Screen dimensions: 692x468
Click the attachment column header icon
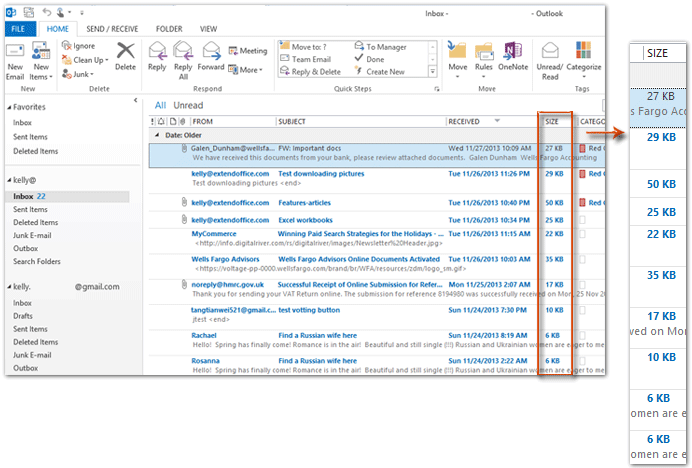[x=182, y=121]
